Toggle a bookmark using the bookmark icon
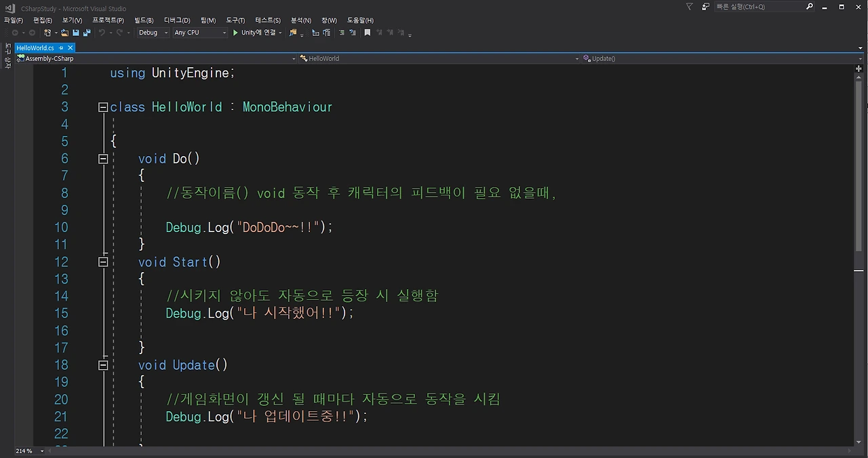The image size is (868, 458). click(368, 33)
